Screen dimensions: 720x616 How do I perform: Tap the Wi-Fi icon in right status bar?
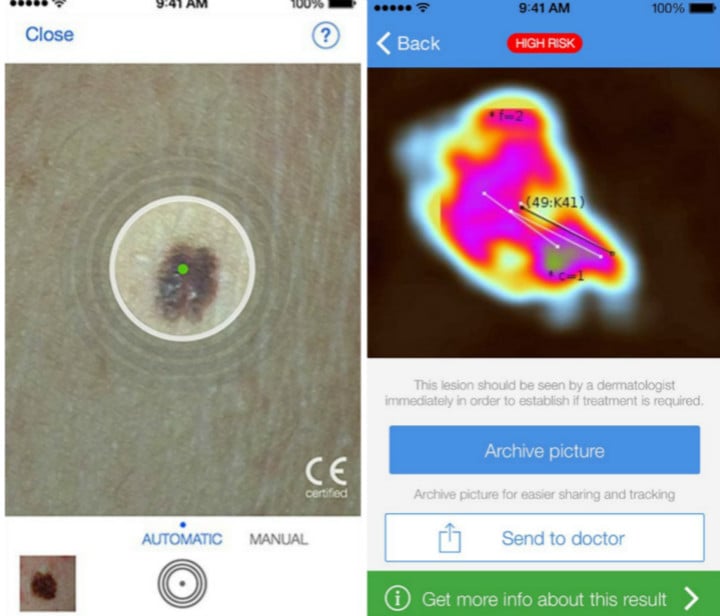422,7
